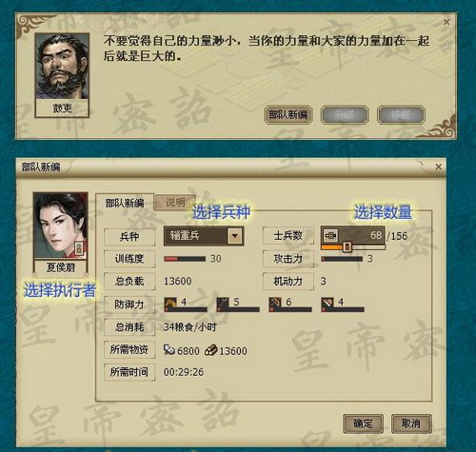Select the 辎重兵 combo box
This screenshot has height=452, width=476.
[x=204, y=236]
